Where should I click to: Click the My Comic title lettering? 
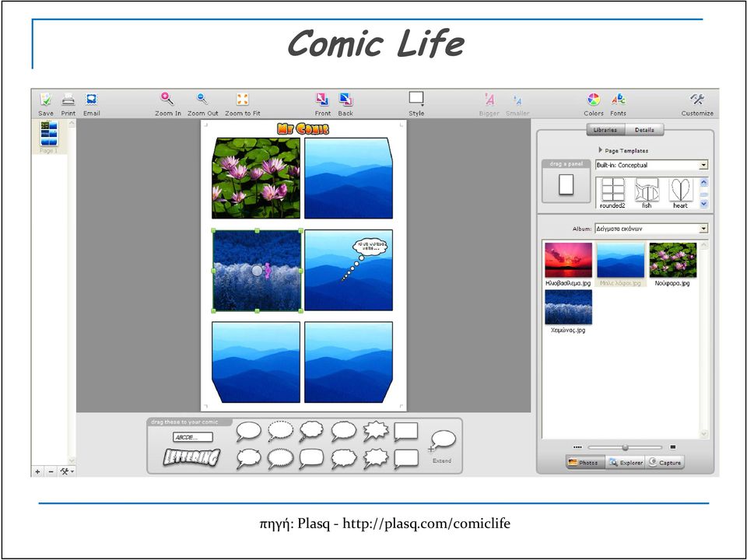[303, 128]
